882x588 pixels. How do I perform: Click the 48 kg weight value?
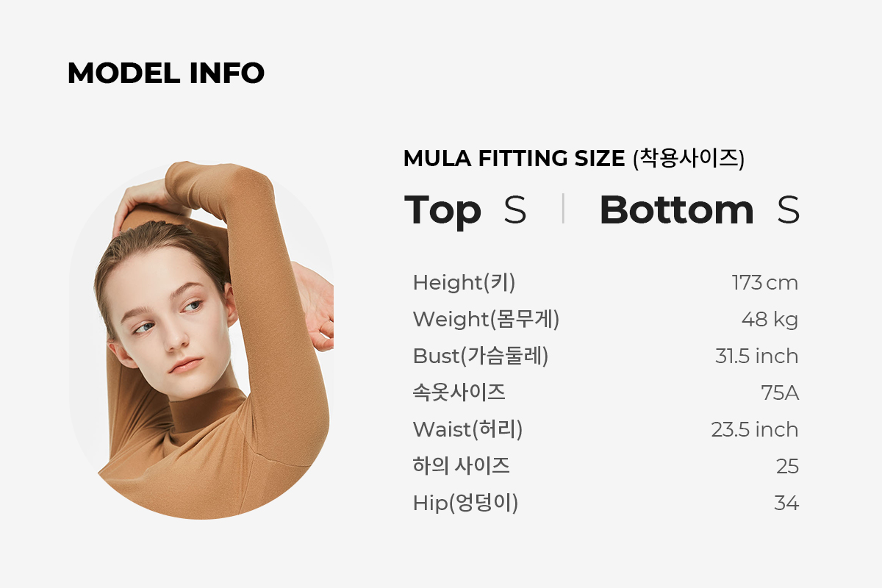(770, 320)
